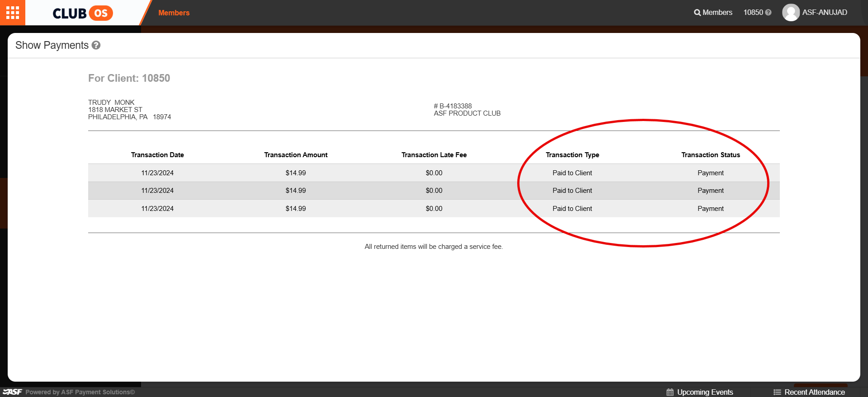Open the Members tab
868x397 pixels.
pos(174,13)
